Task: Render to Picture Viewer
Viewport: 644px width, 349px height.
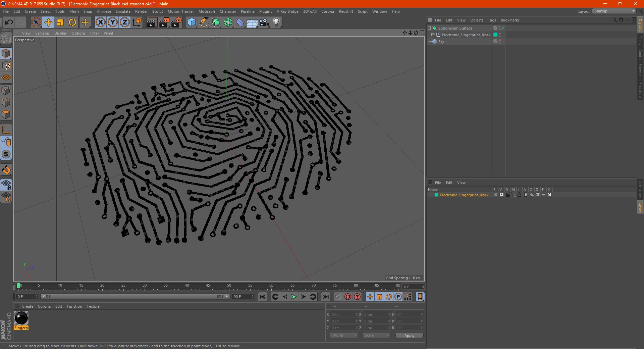Action: (x=164, y=22)
